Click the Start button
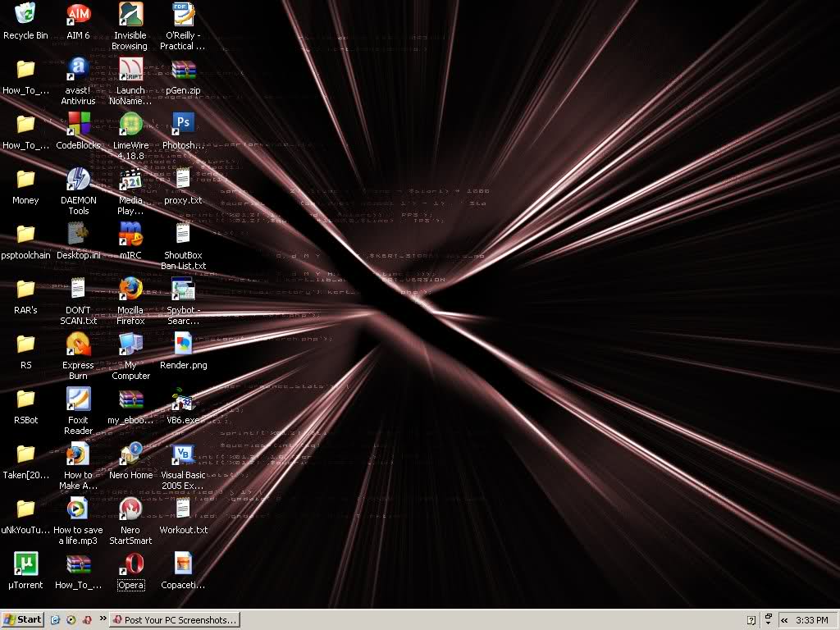The image size is (840, 630). coord(22,620)
